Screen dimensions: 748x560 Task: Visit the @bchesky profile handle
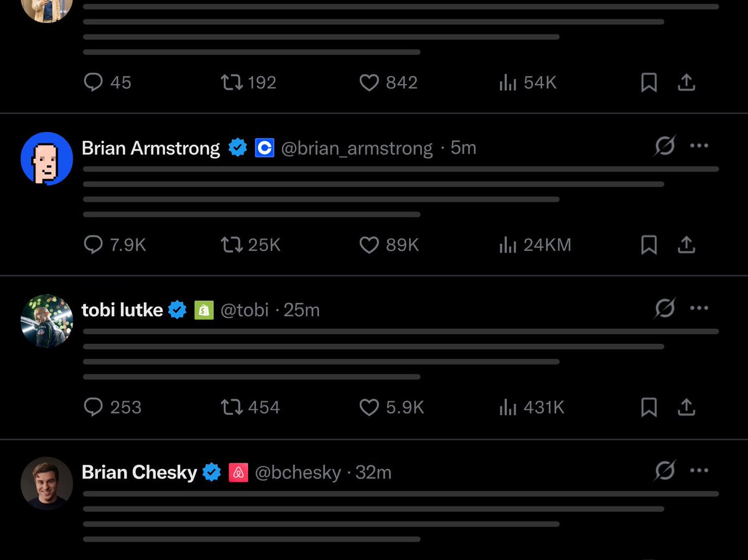click(x=298, y=473)
